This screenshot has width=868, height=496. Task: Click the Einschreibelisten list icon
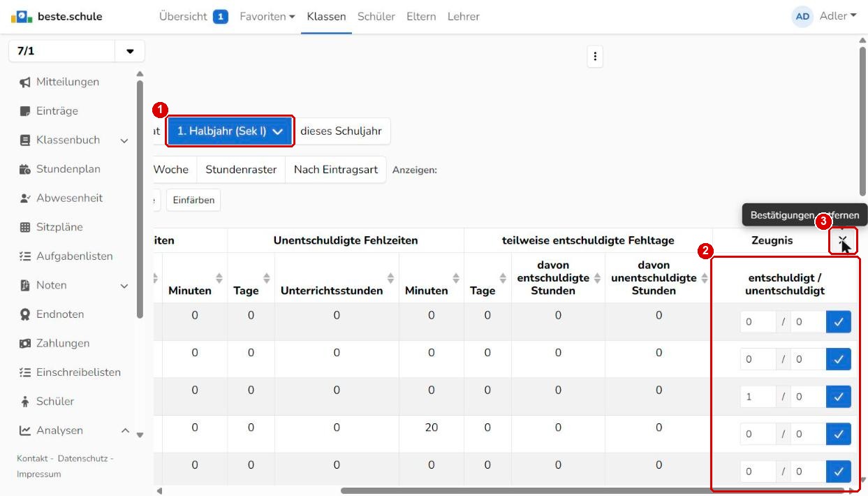click(x=25, y=372)
